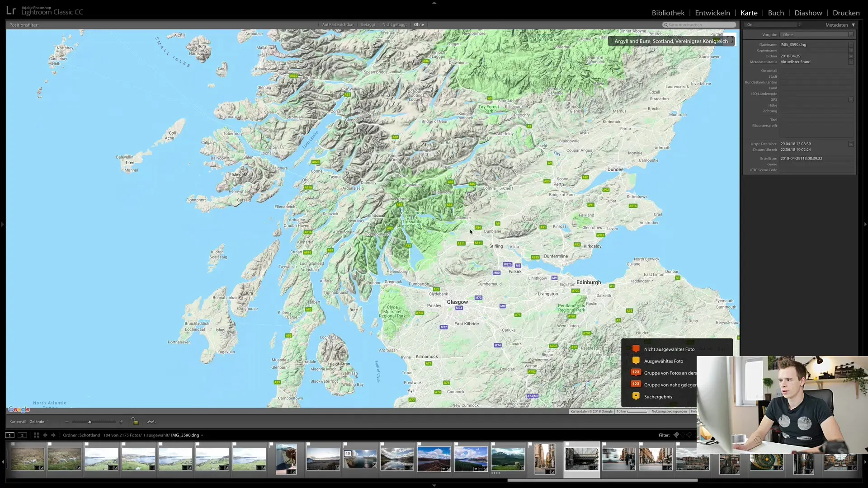This screenshot has width=868, height=488.
Task: Toggle the flag on the first thumbnail
Action: 13,445
